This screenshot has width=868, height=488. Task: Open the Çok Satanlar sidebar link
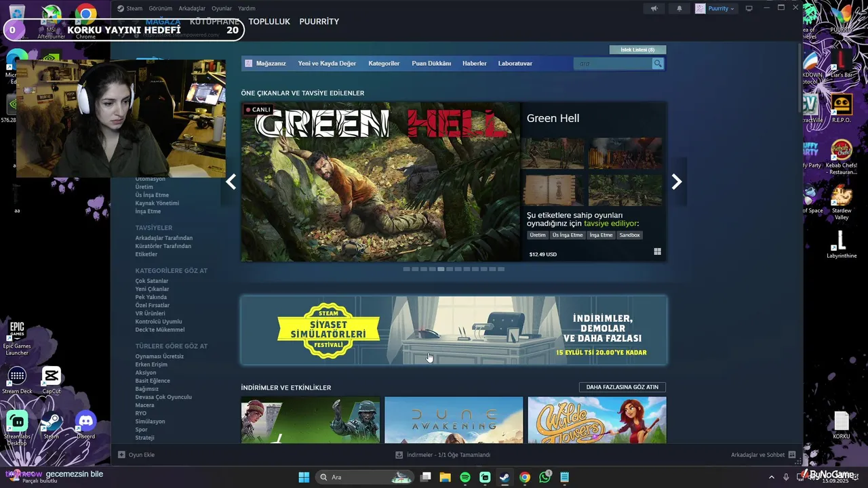coord(152,281)
